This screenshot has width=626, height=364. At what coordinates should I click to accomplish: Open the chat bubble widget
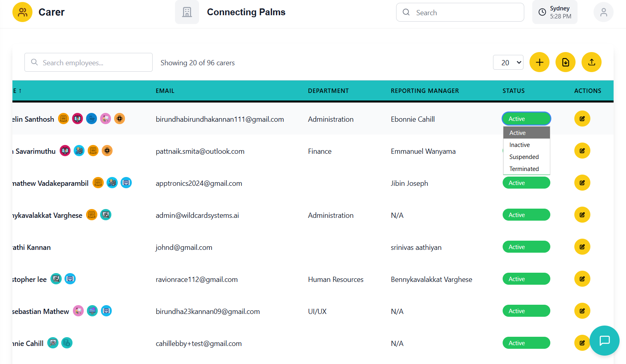coord(604,340)
